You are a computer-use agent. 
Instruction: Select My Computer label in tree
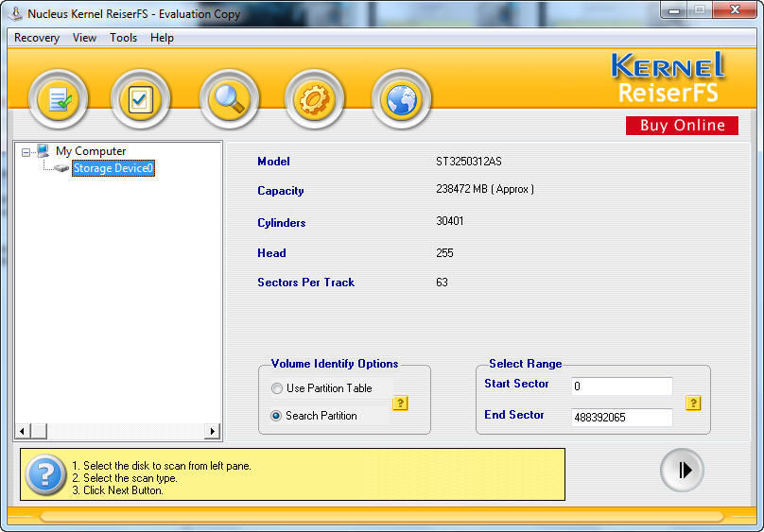(x=91, y=151)
